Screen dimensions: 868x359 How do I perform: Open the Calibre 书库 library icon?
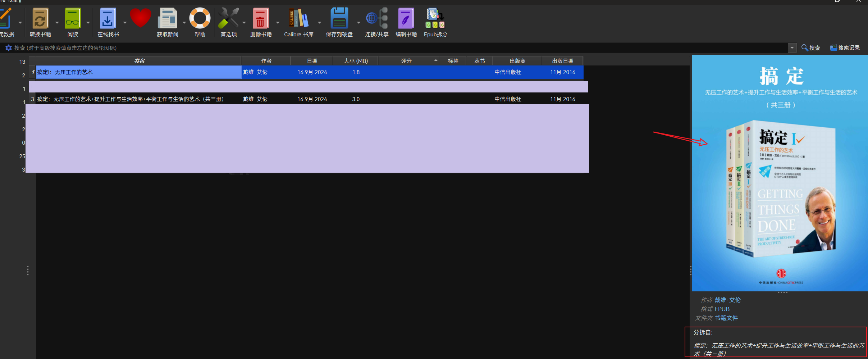coord(298,18)
